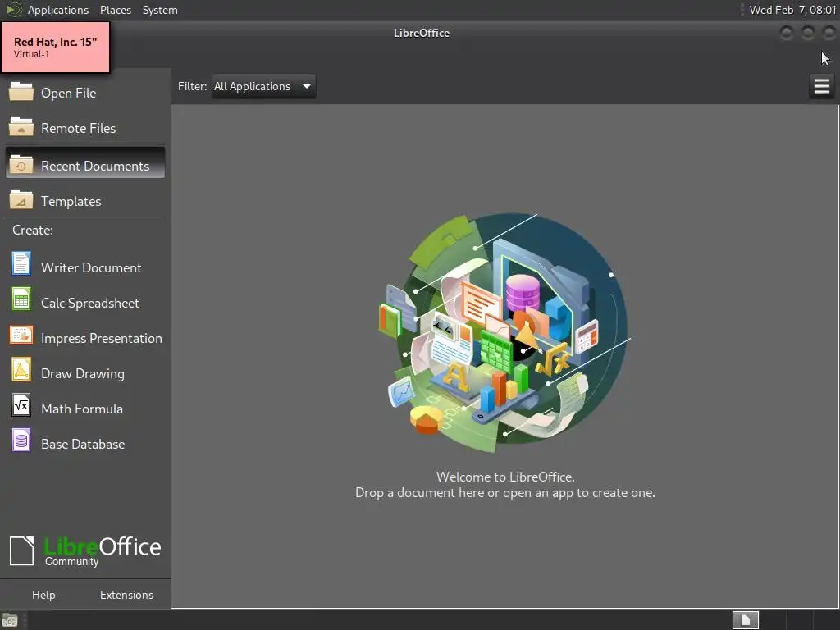Click the Draw Drawing icon

click(x=21, y=370)
